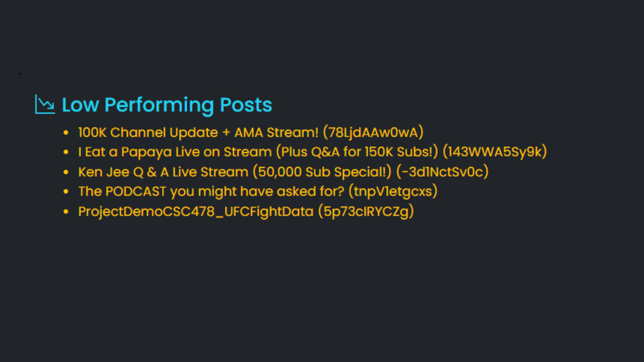Image resolution: width=644 pixels, height=362 pixels.
Task: Click the bullet before I Eat a Papaya
Action: (x=66, y=152)
